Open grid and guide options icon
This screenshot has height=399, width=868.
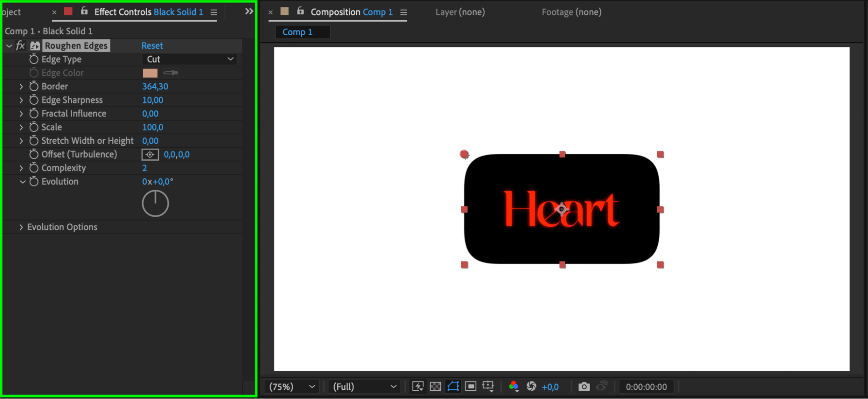point(488,386)
